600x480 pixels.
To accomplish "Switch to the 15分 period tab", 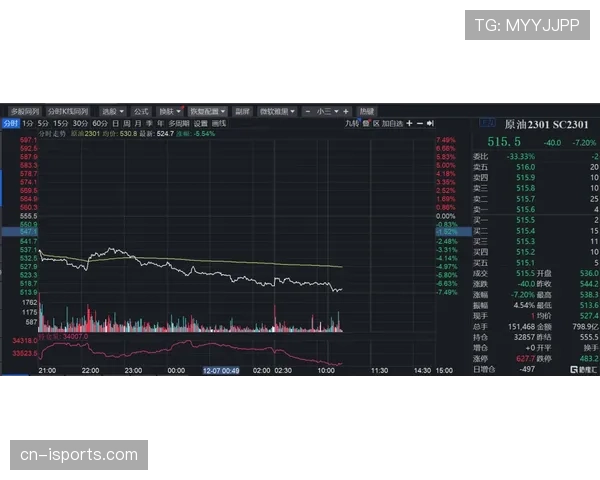I will [x=60, y=124].
